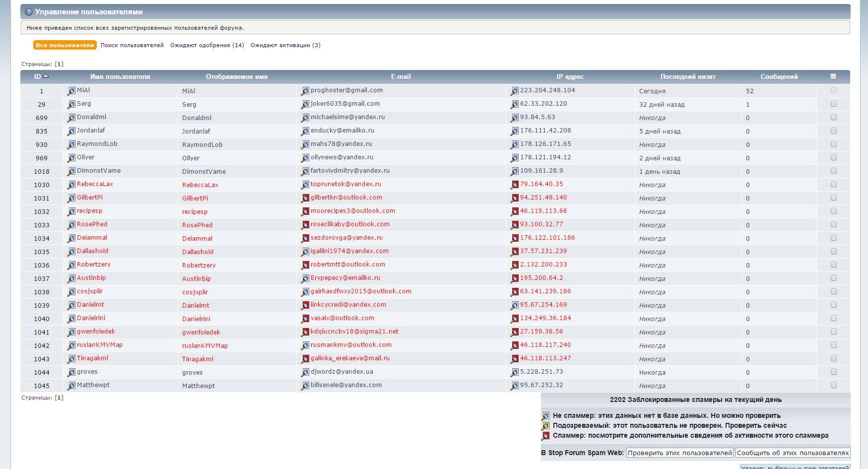Select the RebeccaLax row checkbox

coord(833,184)
